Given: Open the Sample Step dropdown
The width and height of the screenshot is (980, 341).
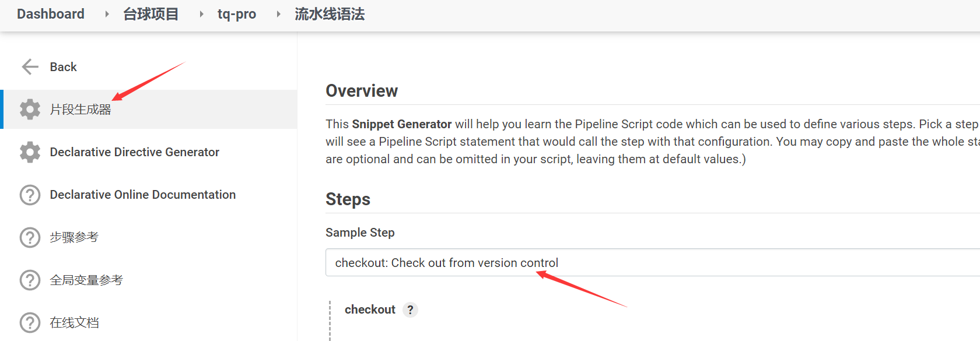Looking at the screenshot, I should (642, 263).
